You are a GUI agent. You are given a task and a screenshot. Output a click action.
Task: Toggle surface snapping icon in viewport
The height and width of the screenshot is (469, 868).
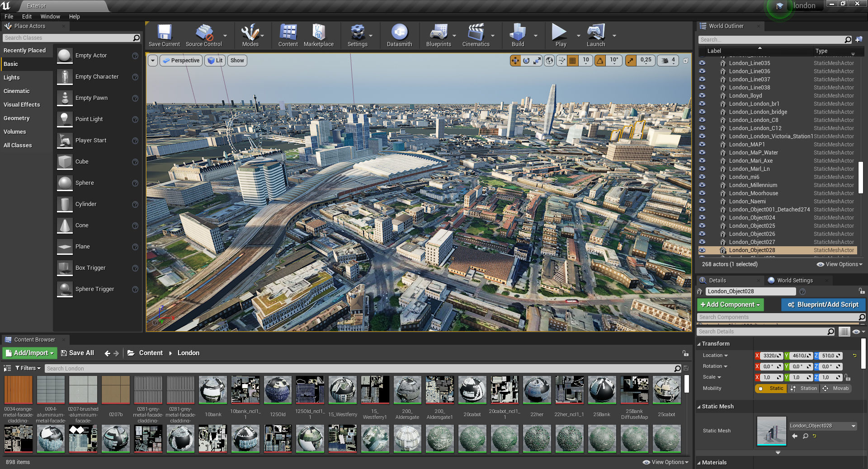[561, 61]
